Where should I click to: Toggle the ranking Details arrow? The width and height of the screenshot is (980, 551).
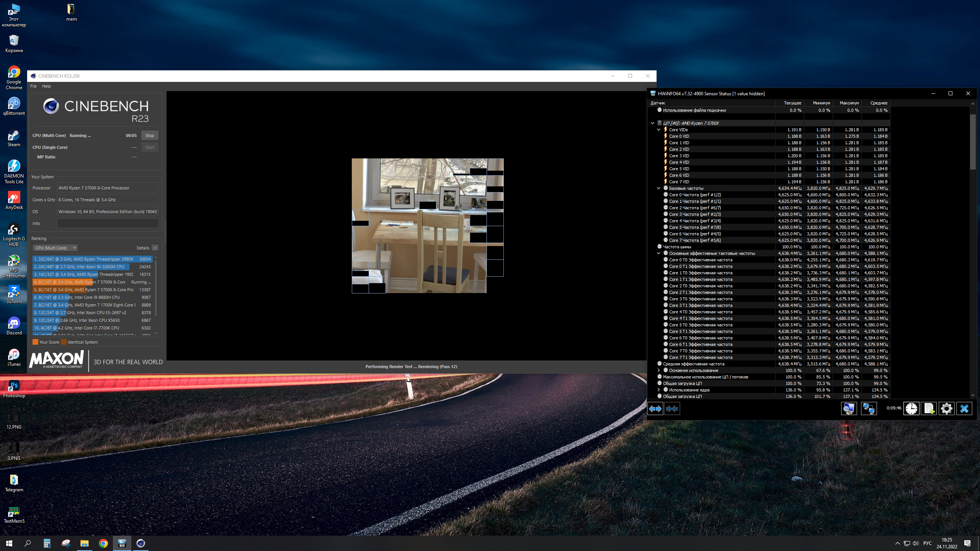click(155, 248)
